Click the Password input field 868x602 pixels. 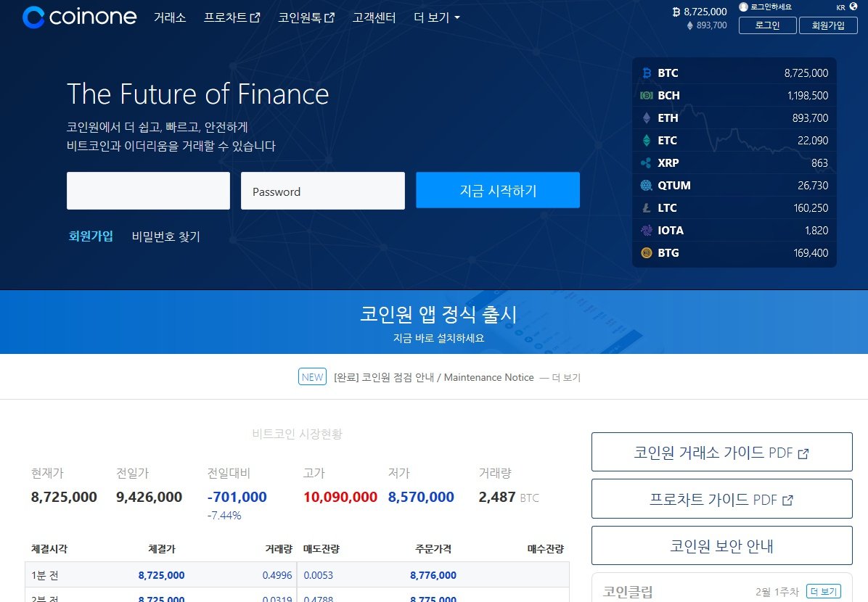pyautogui.click(x=322, y=190)
